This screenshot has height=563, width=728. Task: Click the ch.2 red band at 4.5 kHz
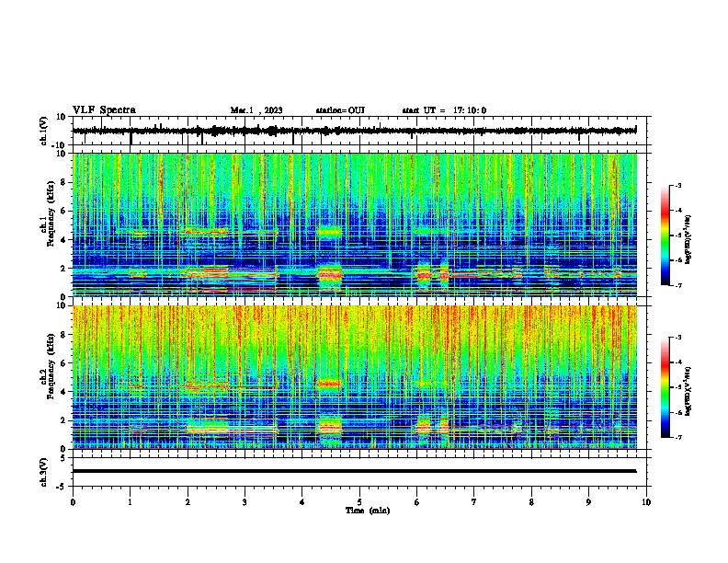tap(329, 384)
